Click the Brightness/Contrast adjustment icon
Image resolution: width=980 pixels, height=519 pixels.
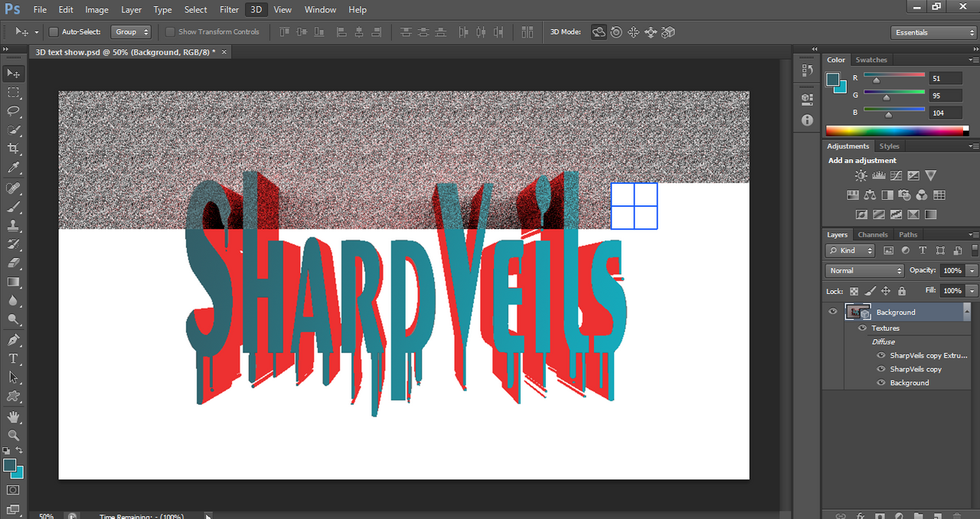(861, 176)
